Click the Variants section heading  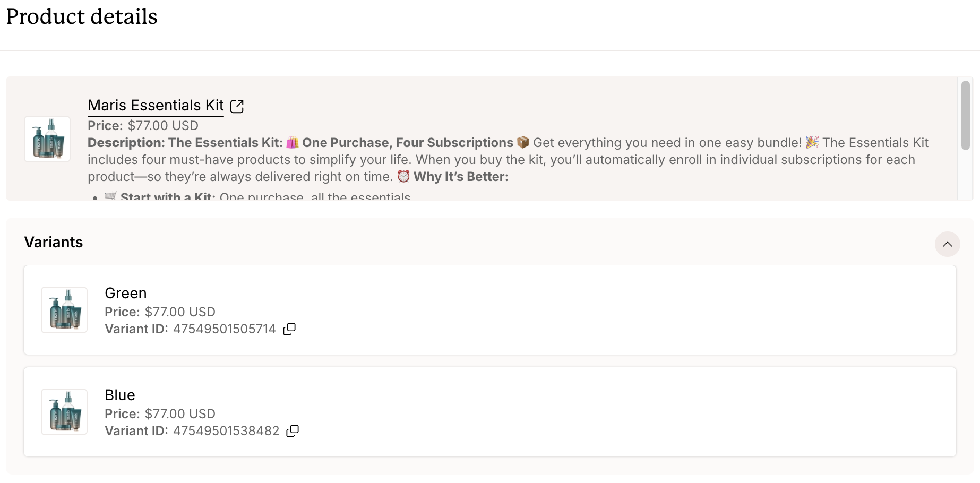(54, 243)
